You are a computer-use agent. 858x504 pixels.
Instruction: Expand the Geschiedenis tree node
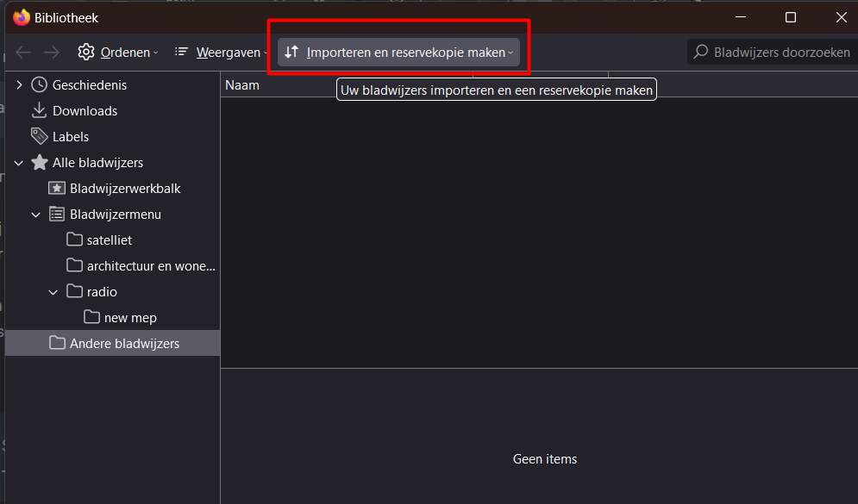pyautogui.click(x=18, y=84)
